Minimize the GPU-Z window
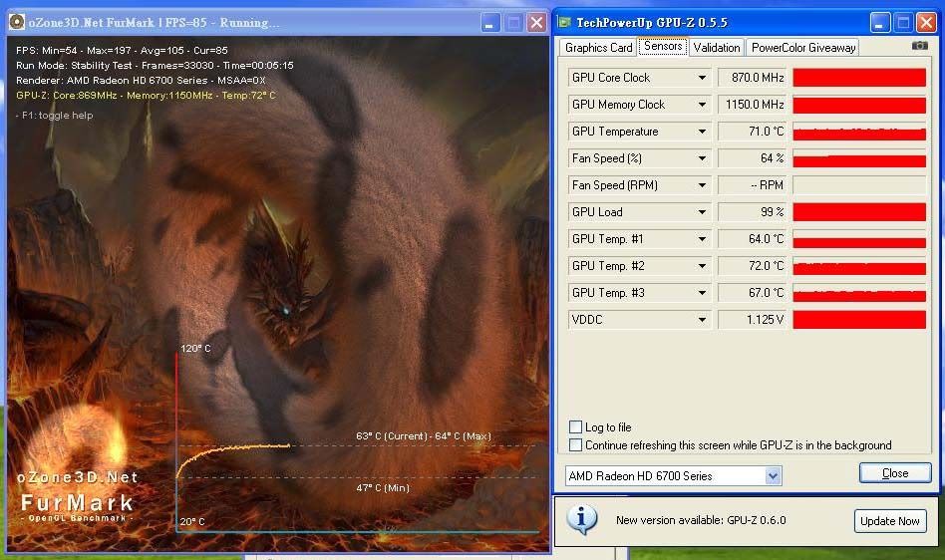945x560 pixels. [879, 23]
